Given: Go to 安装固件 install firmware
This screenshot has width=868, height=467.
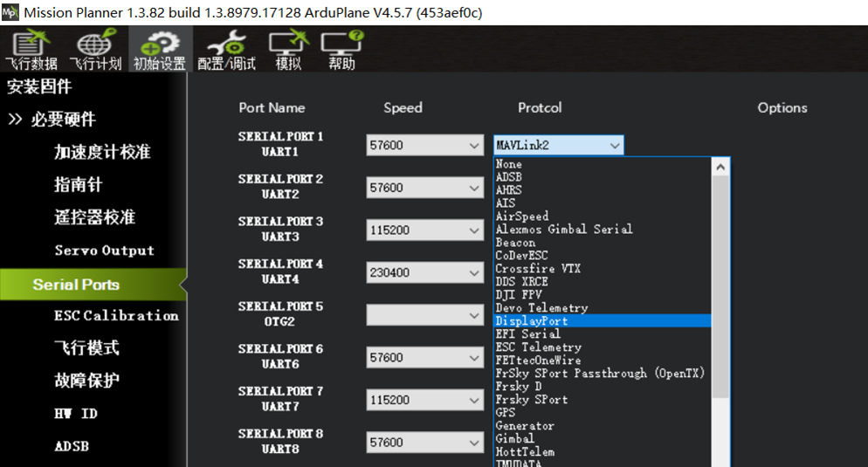Looking at the screenshot, I should click(x=39, y=87).
